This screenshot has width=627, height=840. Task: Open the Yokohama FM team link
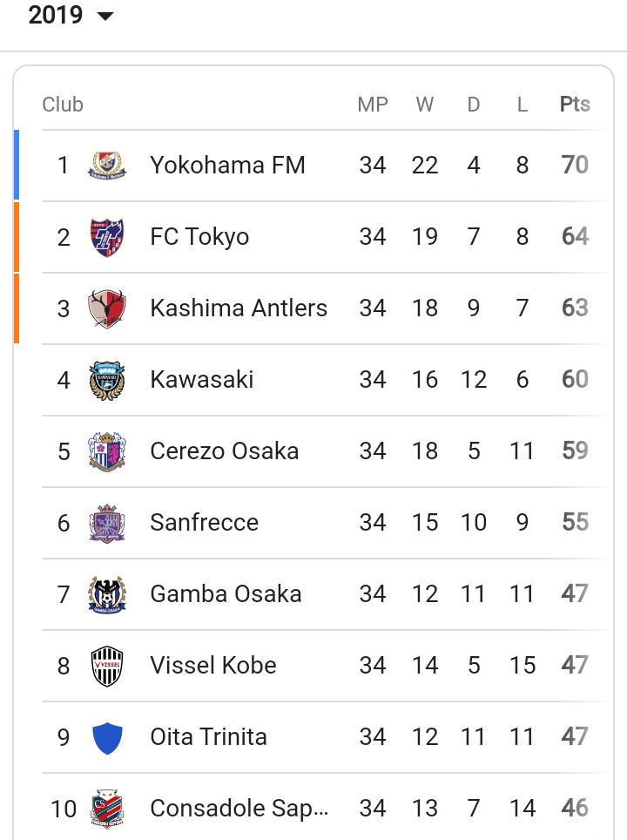227,165
